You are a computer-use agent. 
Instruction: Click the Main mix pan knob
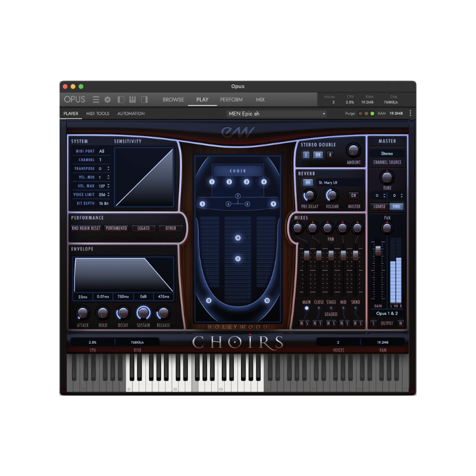pyautogui.click(x=297, y=228)
